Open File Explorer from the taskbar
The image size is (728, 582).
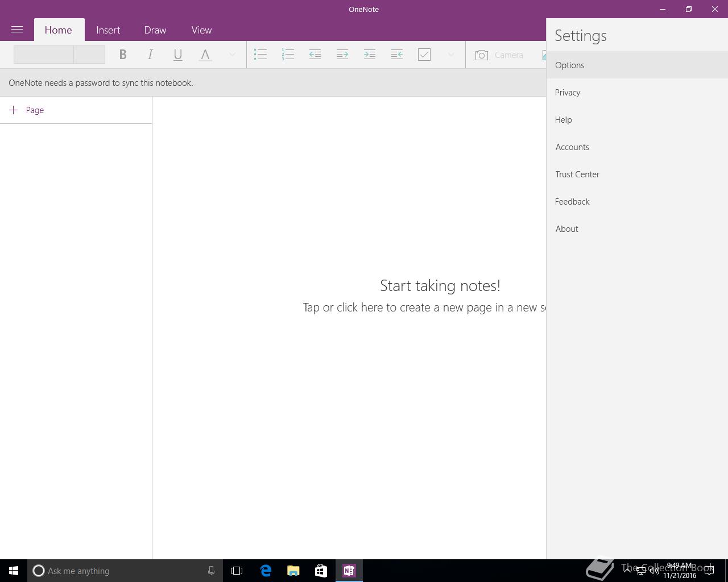pos(293,571)
